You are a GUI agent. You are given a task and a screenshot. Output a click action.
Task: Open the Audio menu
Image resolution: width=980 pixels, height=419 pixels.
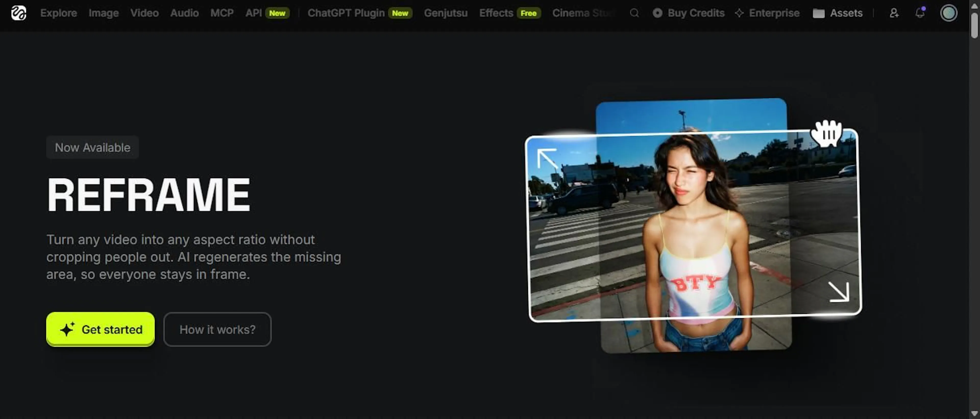pos(185,13)
